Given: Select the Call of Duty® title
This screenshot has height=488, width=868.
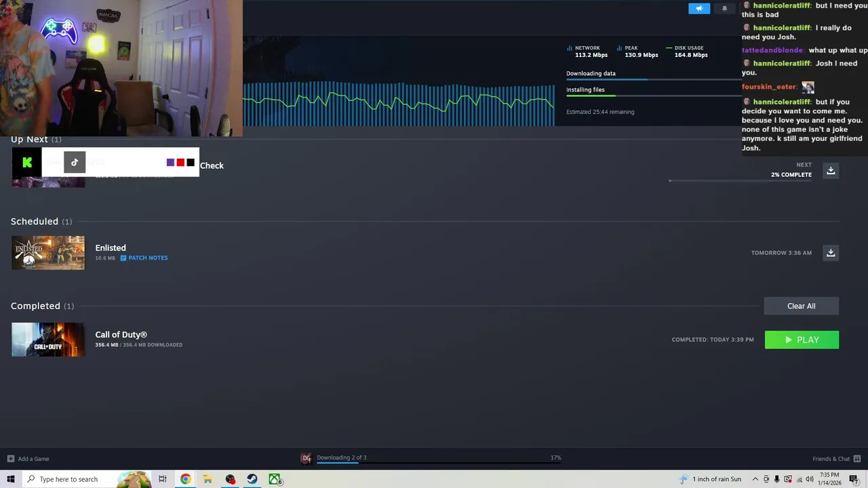Looking at the screenshot, I should coord(121,335).
